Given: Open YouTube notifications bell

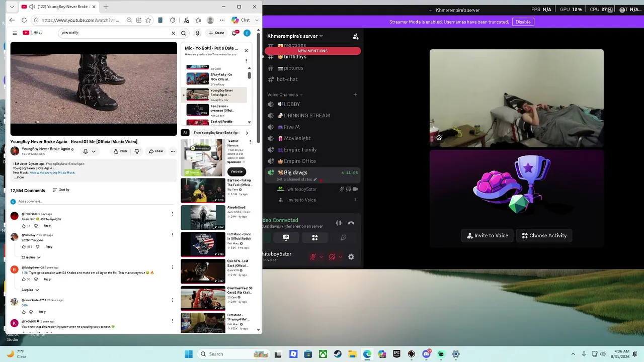Looking at the screenshot, I should pyautogui.click(x=234, y=33).
